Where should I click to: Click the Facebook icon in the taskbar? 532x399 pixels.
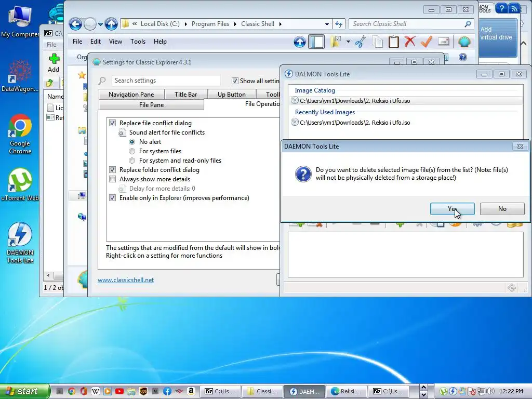[167, 391]
